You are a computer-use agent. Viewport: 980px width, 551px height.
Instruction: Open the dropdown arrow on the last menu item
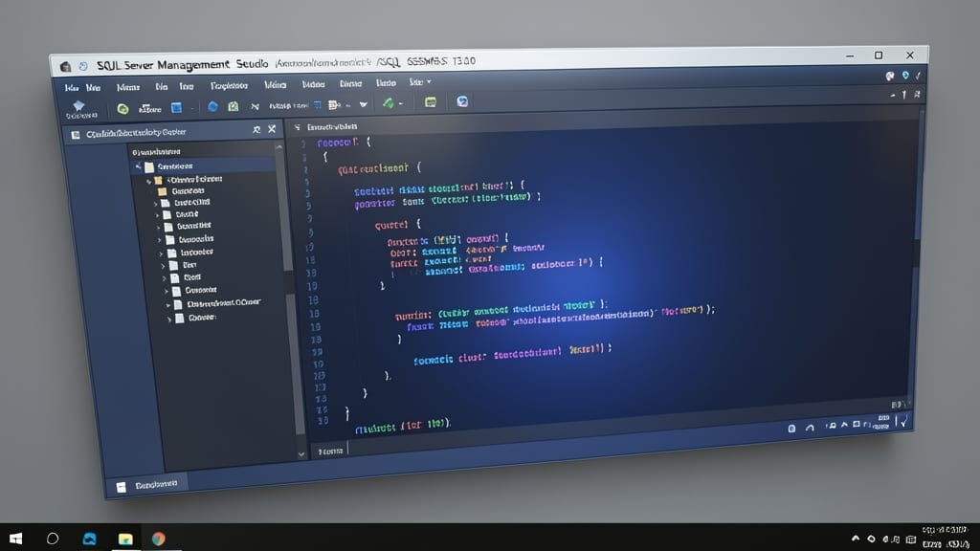click(x=429, y=82)
